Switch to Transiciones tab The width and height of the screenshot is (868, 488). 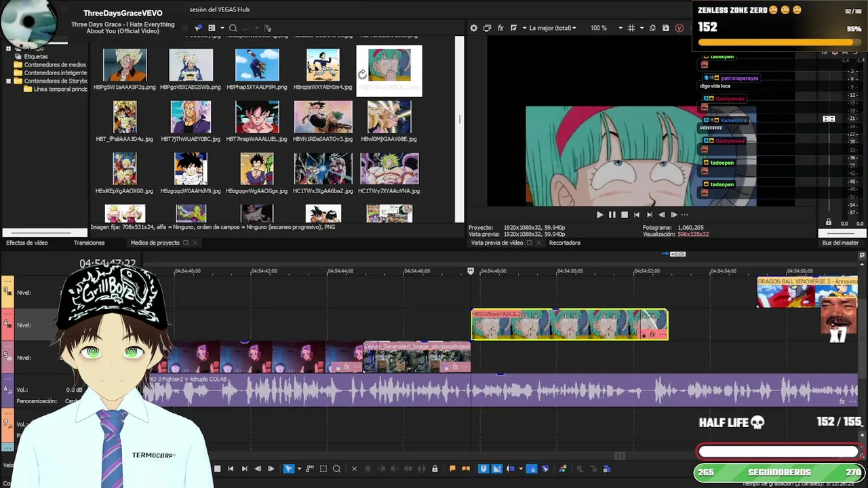click(89, 243)
